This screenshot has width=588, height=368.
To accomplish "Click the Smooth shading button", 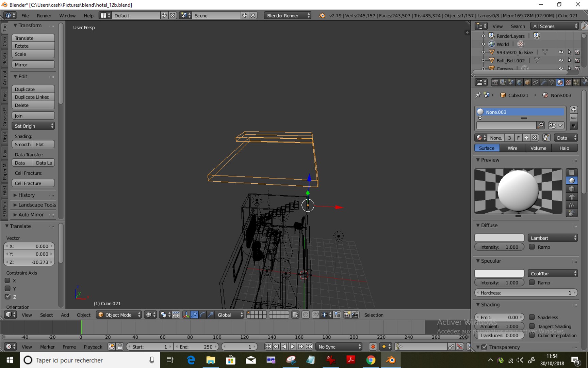I will [x=22, y=144].
